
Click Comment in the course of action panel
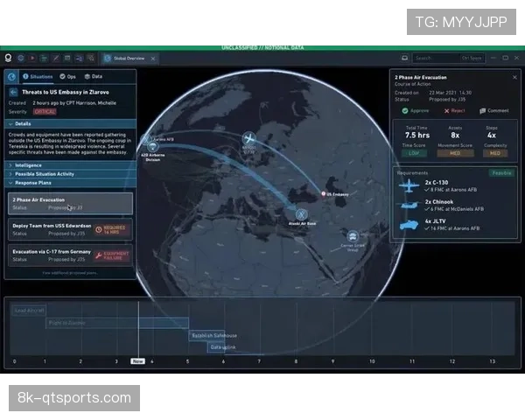(494, 111)
